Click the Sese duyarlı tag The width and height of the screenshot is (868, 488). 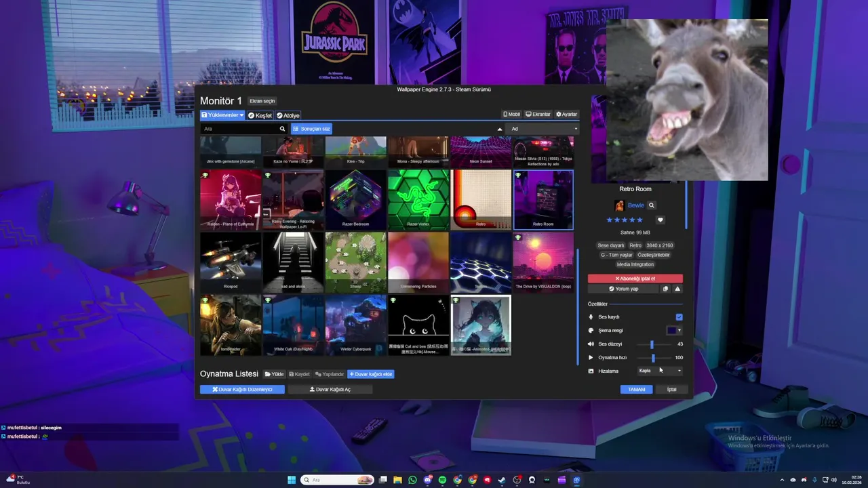click(x=610, y=245)
